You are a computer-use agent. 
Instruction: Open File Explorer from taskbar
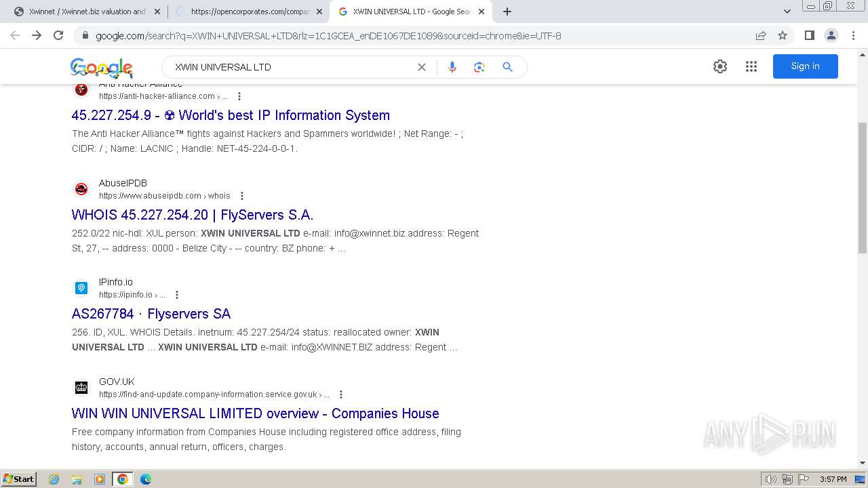[77, 479]
